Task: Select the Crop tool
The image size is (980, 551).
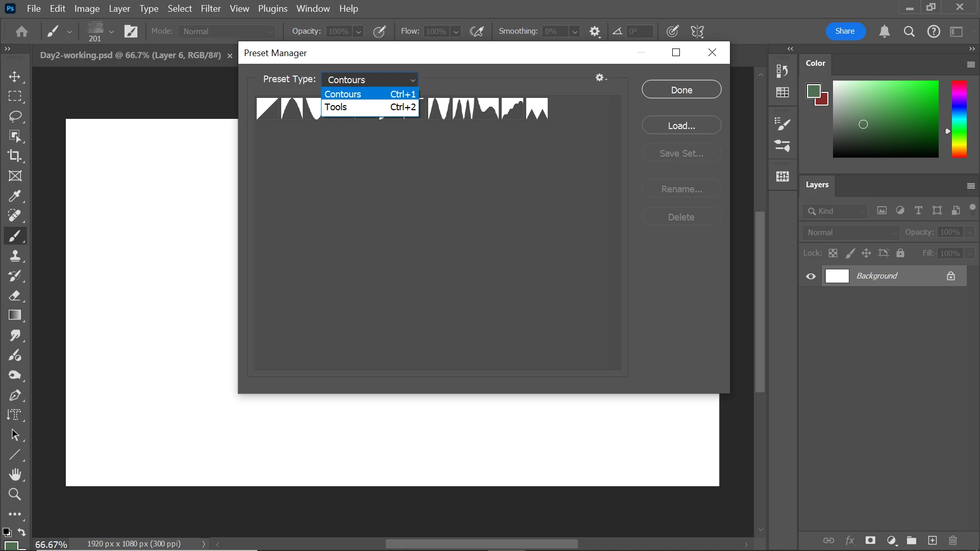Action: coord(14,156)
